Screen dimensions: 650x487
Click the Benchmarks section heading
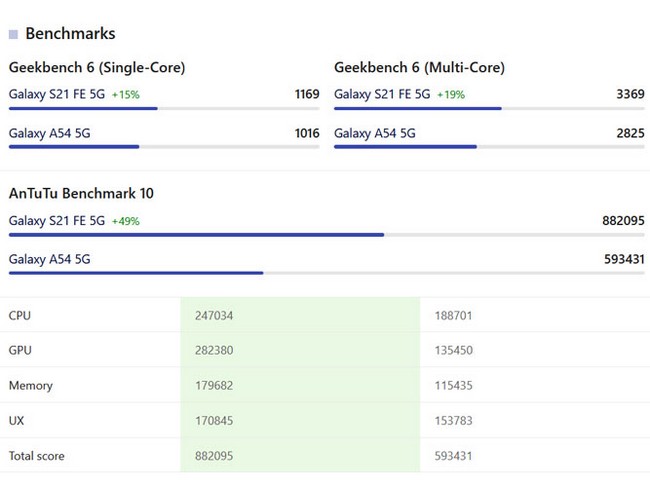70,34
